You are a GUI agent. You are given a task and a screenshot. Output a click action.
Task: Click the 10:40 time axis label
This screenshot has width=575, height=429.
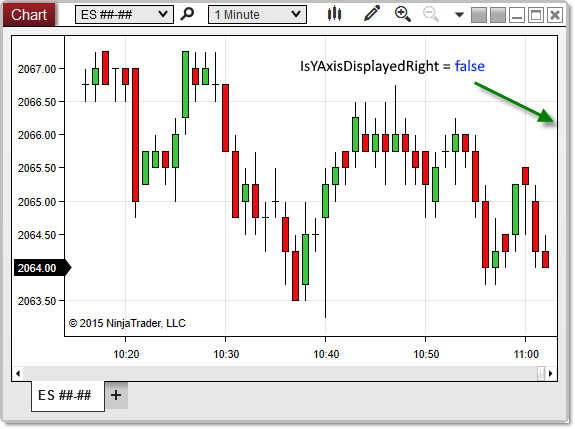tap(326, 354)
